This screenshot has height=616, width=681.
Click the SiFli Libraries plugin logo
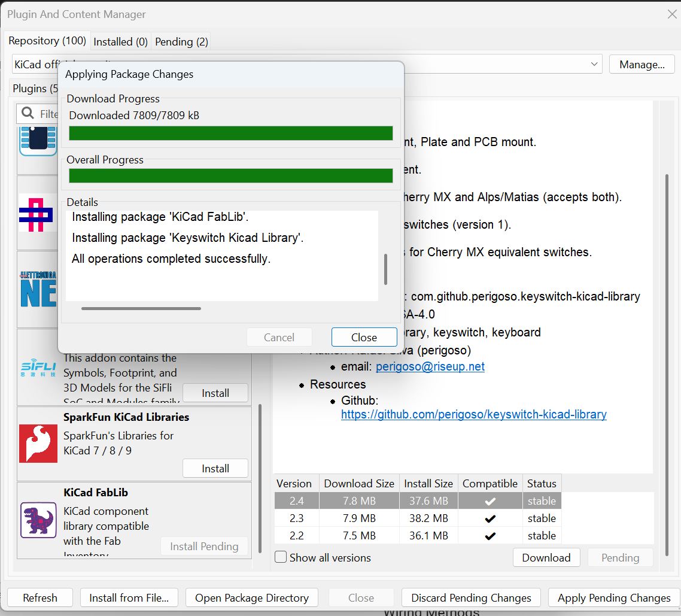point(38,368)
